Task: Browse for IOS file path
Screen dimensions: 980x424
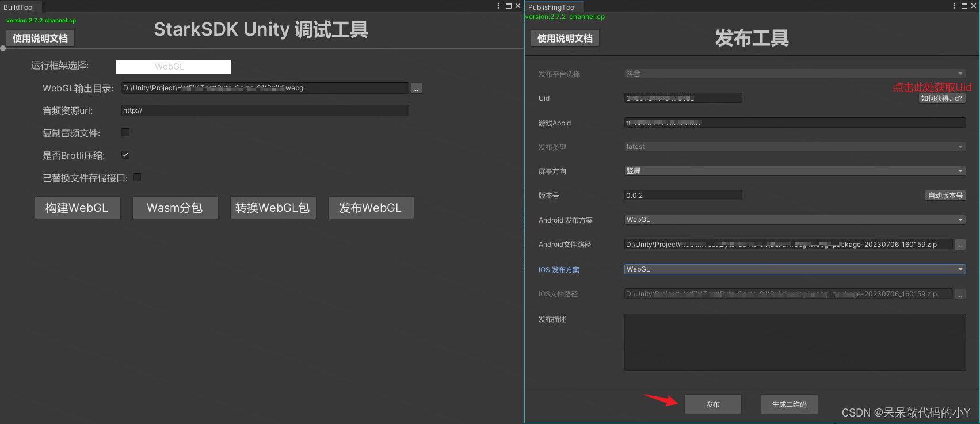Action: 960,294
